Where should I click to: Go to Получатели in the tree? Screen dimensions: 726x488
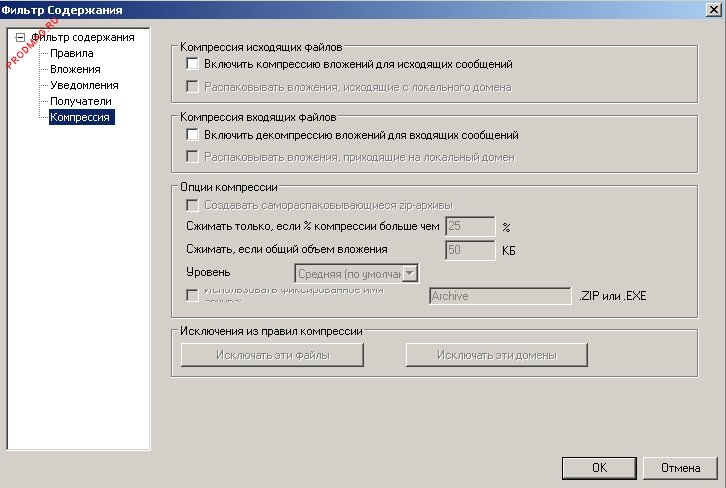coord(80,101)
